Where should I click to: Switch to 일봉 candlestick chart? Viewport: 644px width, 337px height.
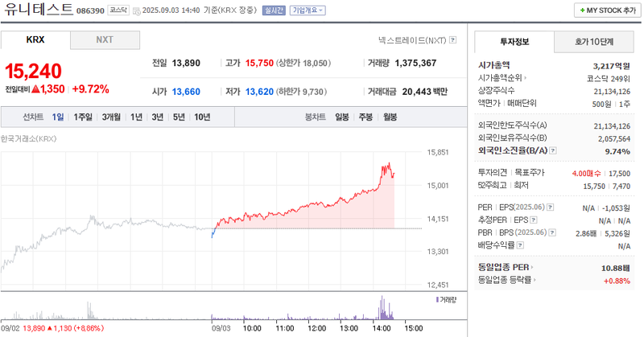342,117
